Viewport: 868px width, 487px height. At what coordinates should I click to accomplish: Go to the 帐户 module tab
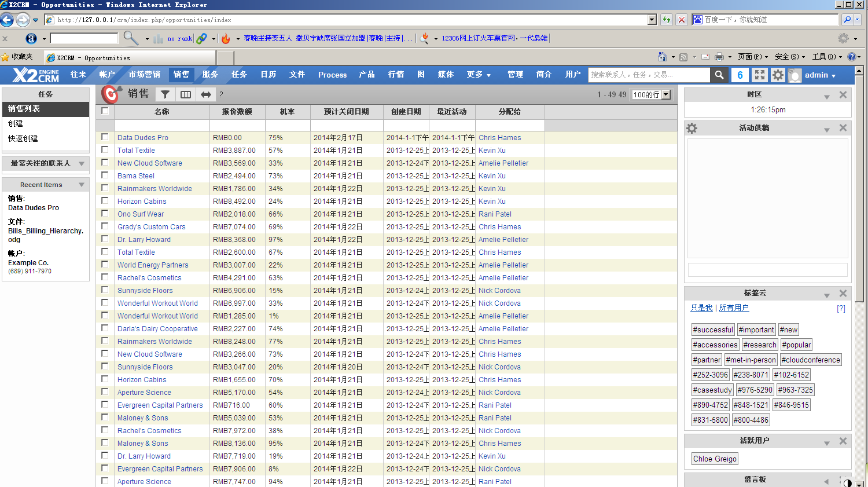pos(107,75)
